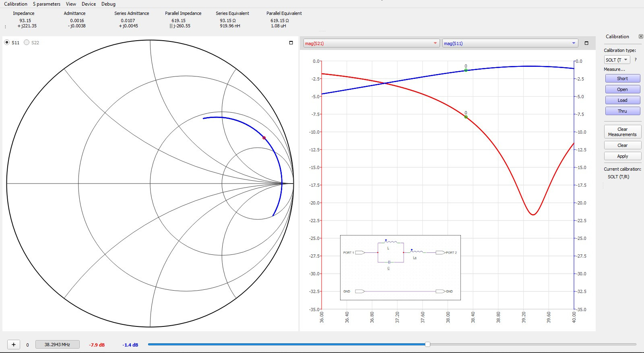The height and width of the screenshot is (353, 644).
Task: Click the -7.9 dB readout
Action: [x=97, y=345]
